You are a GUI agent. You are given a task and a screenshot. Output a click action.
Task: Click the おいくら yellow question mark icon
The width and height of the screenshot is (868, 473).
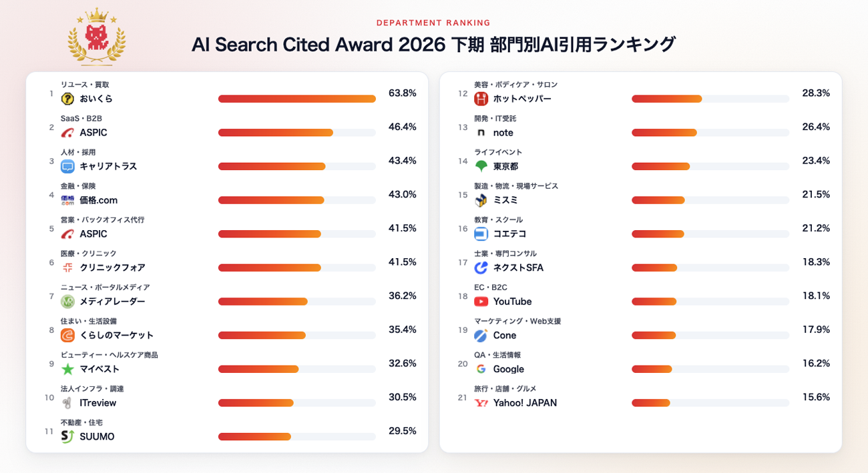(x=67, y=99)
